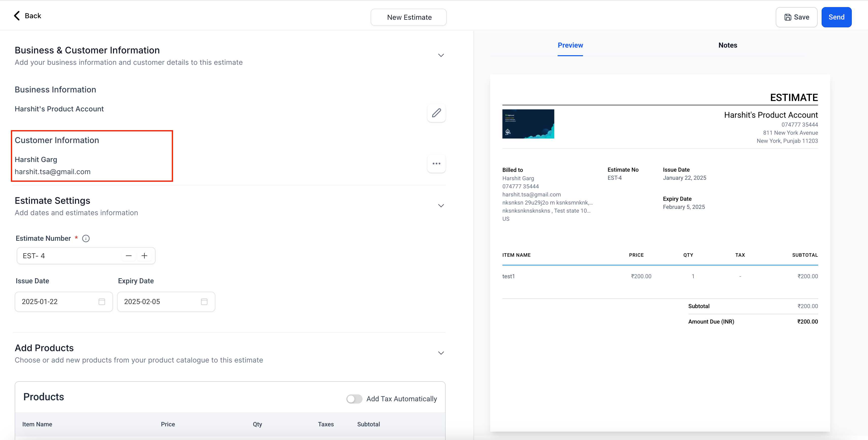Collapse the Estimate Settings section
The image size is (868, 440).
pos(441,206)
